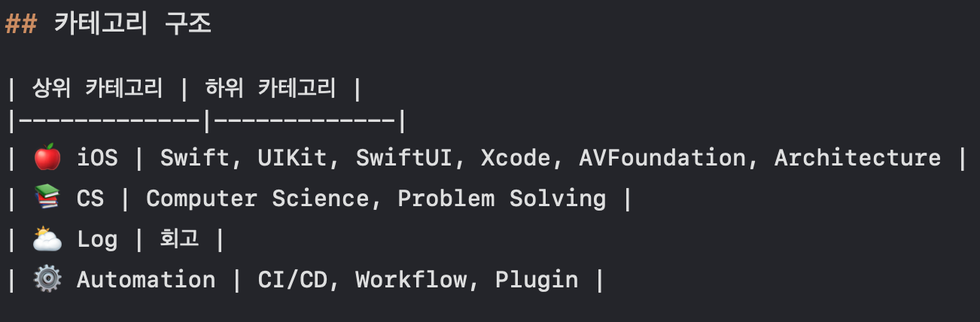
Task: Click on Computer Science text
Action: [257, 199]
